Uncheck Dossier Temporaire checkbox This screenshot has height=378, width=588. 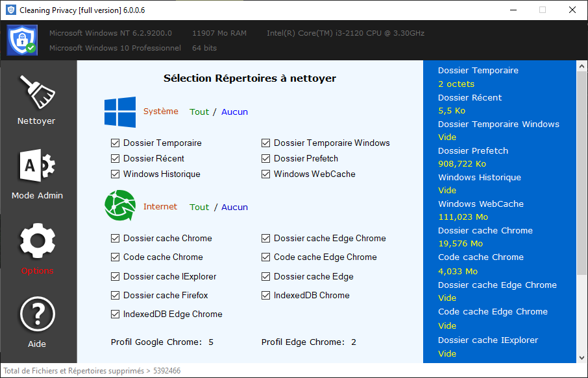[x=115, y=143]
